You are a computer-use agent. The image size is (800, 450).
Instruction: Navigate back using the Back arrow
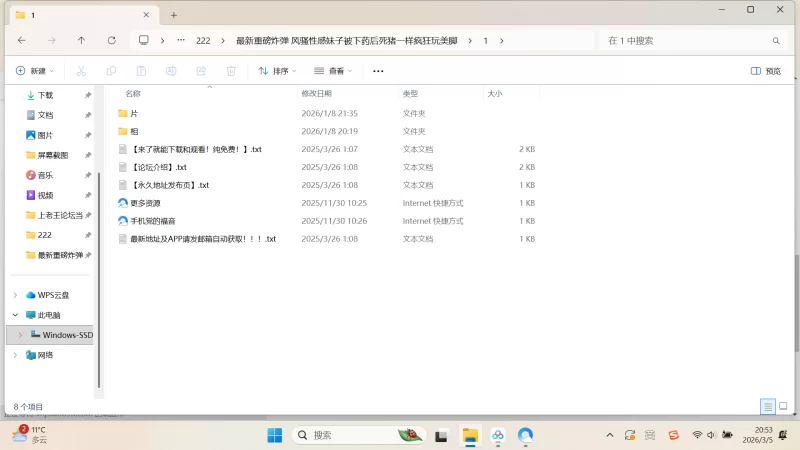(x=21, y=40)
